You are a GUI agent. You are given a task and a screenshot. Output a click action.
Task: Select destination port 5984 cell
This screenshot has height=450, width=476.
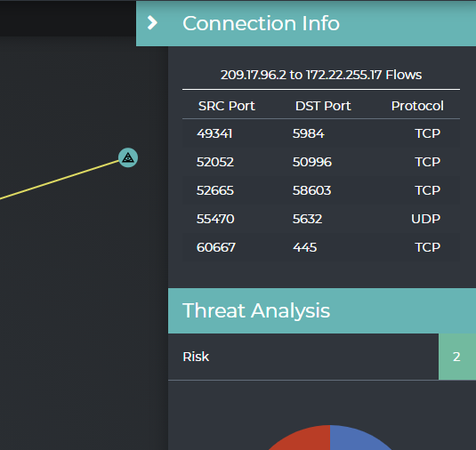309,133
